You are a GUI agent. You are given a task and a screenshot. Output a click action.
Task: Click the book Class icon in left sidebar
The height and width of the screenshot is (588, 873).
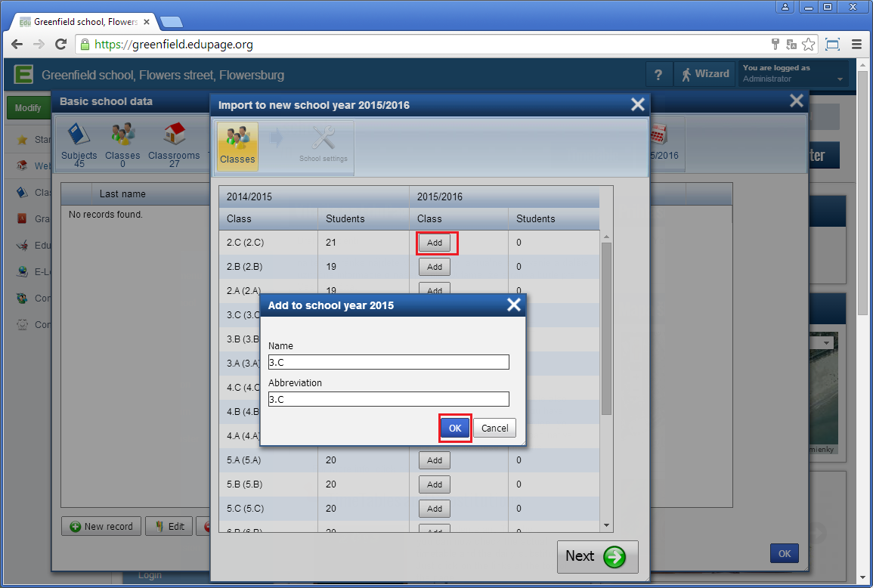tap(22, 192)
